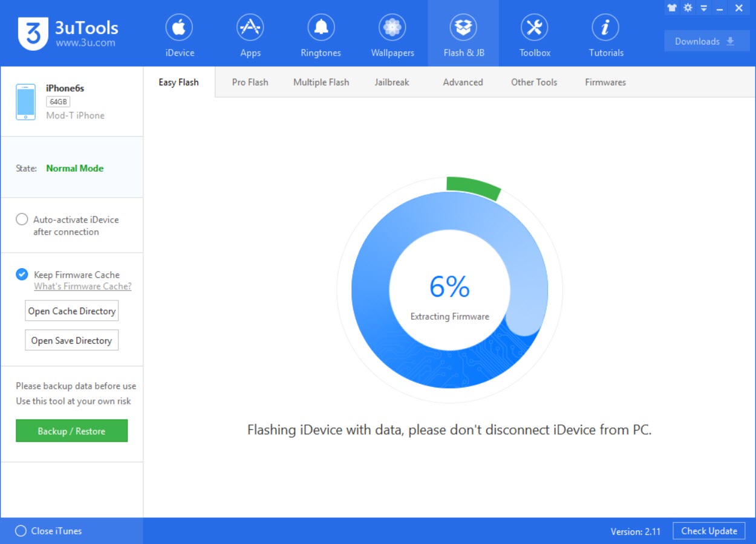This screenshot has width=756, height=544.
Task: Uncheck Keep Firmware Cache checkbox
Action: pos(22,274)
